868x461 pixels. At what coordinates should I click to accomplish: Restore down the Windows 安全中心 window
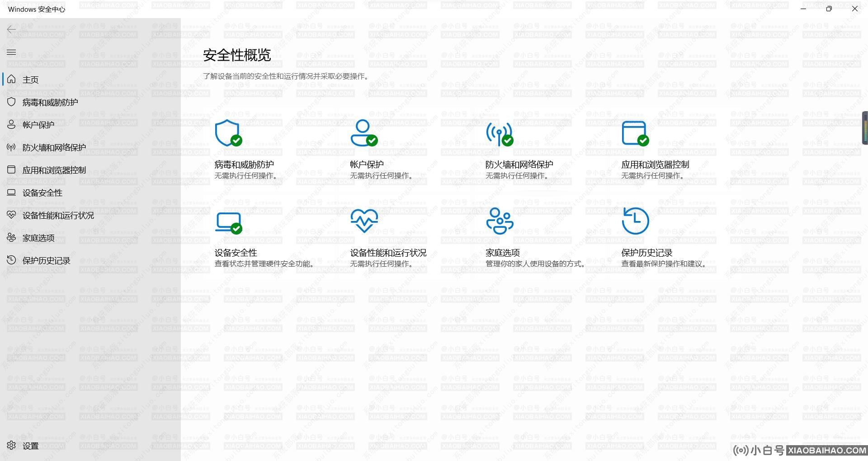tap(829, 9)
